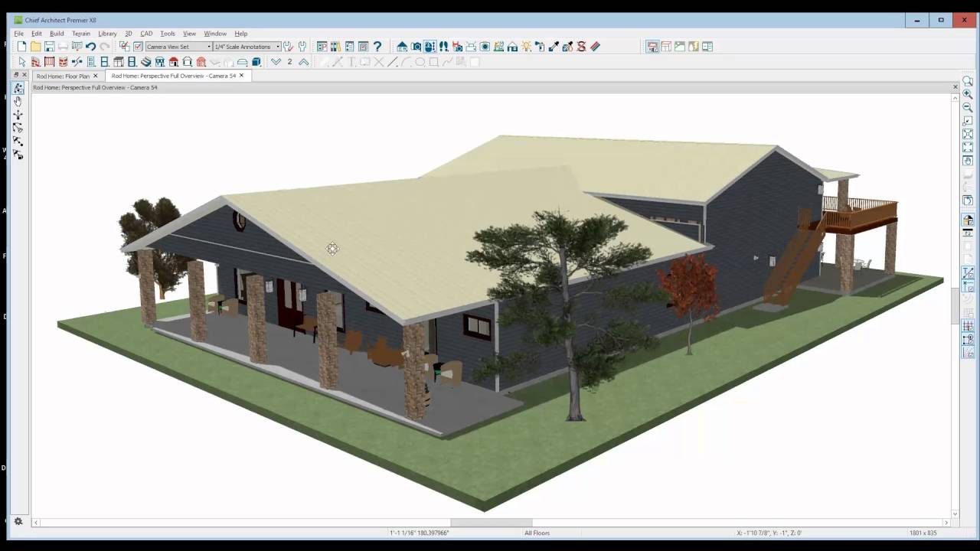This screenshot has width=980, height=551.
Task: Click the Plan Check clipboard icon
Action: point(364,47)
